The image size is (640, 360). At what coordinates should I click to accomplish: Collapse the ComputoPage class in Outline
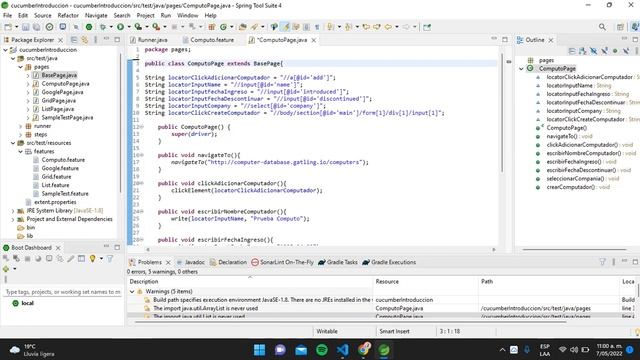(x=521, y=69)
